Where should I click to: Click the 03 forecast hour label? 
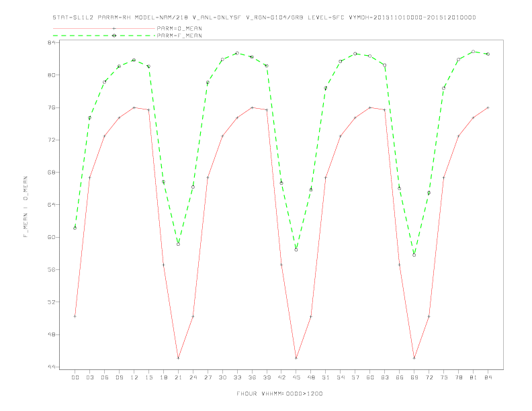click(89, 377)
